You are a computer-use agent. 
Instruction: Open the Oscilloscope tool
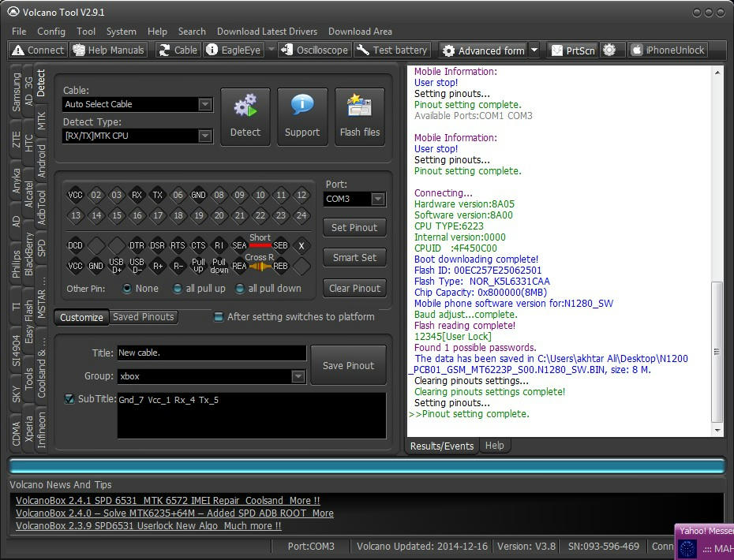[x=315, y=50]
